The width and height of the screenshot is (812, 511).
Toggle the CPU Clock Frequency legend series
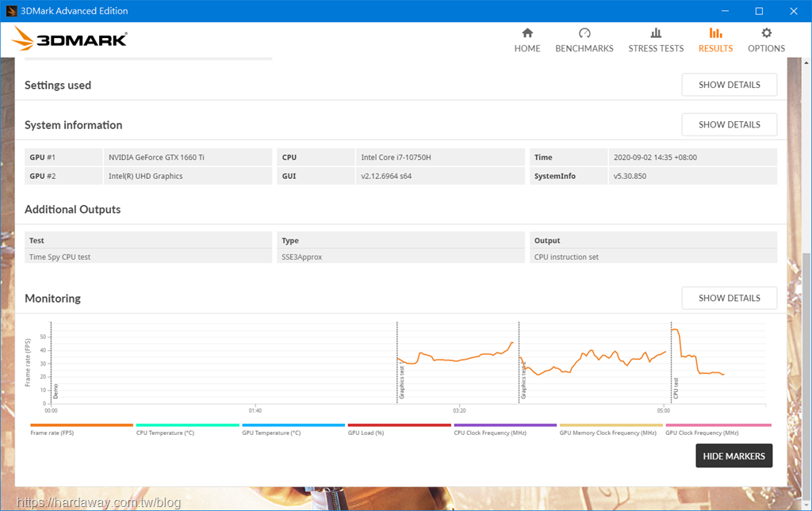tap(505, 429)
